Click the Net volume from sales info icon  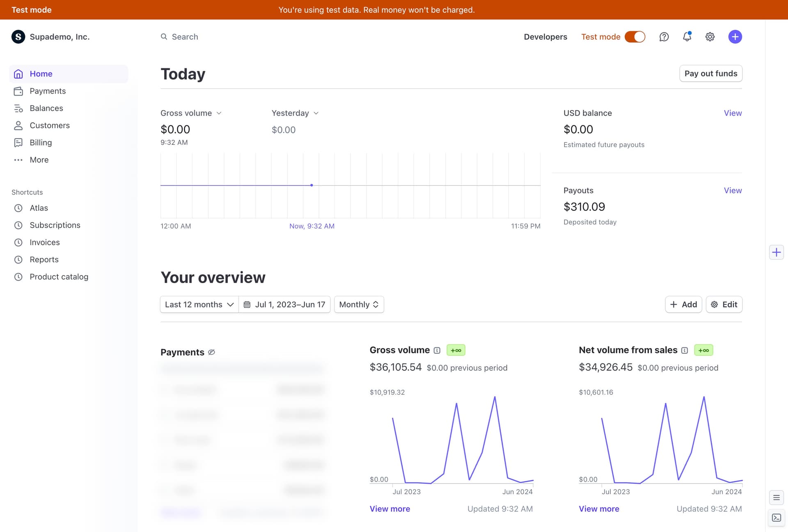tap(685, 351)
